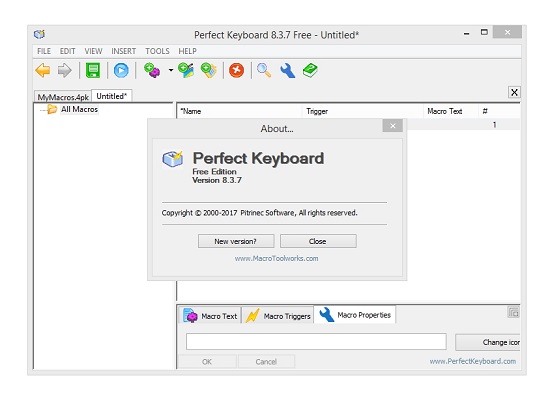This screenshot has height=393, width=550.
Task: Close the About dialog with Close button
Action: (318, 241)
